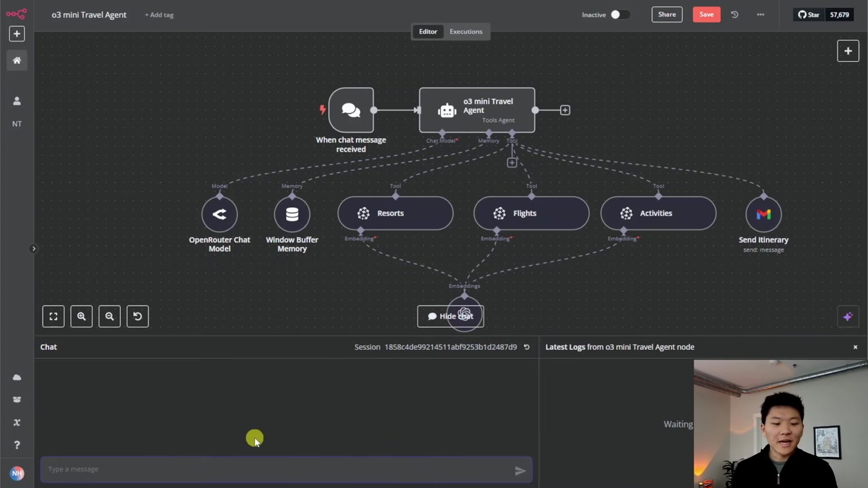Click the plus connector after Travel Agent node
Viewport: 868px width, 488px height.
click(x=565, y=110)
